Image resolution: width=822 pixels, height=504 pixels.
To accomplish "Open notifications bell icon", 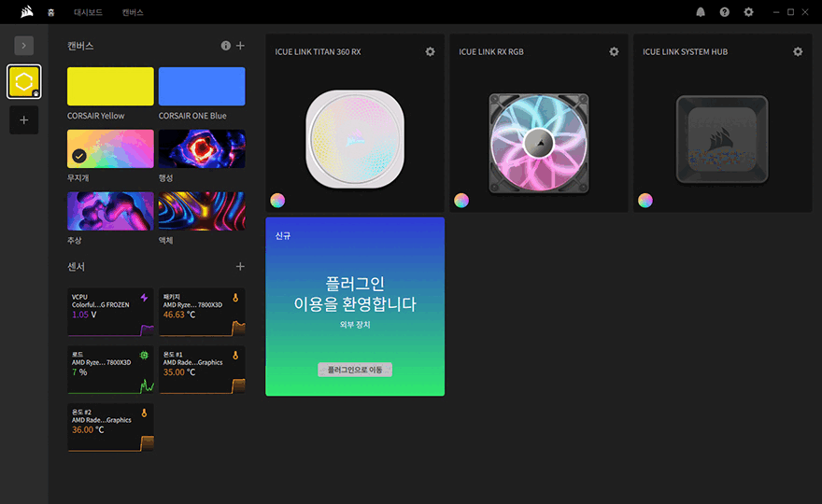I will [701, 12].
